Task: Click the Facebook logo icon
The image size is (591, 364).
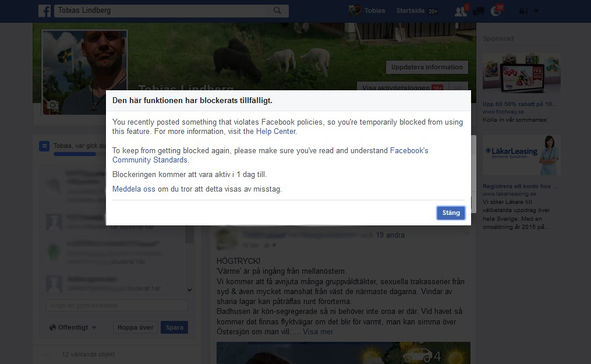Action: click(x=44, y=10)
